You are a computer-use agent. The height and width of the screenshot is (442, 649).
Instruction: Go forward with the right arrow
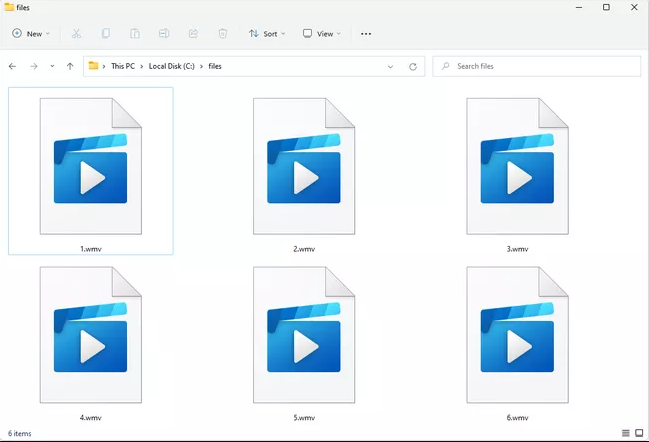[x=34, y=66]
